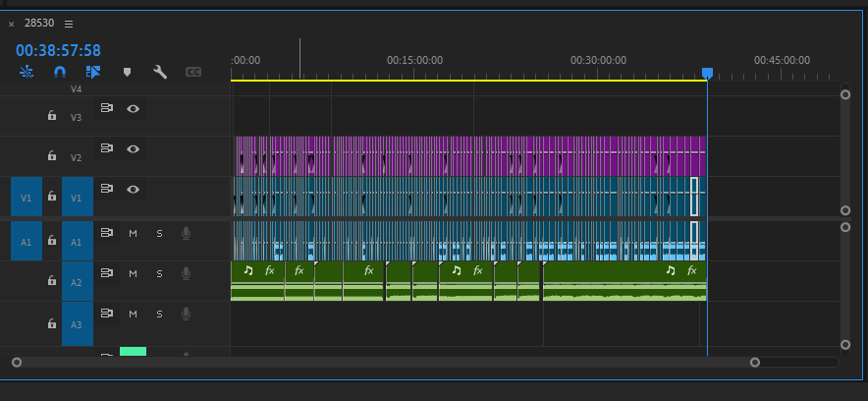Toggle sync lock for V3 track
The width and height of the screenshot is (868, 401).
click(106, 108)
